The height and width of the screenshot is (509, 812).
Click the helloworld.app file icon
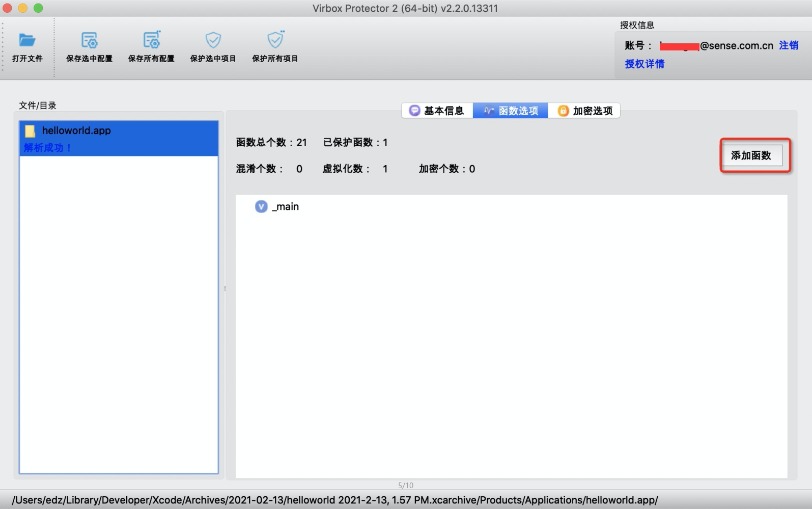point(30,131)
